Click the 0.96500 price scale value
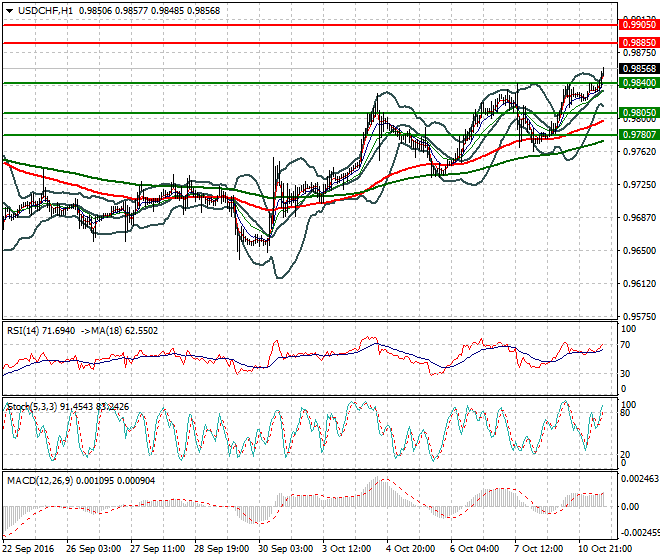This screenshot has height=560, width=660. pos(639,251)
